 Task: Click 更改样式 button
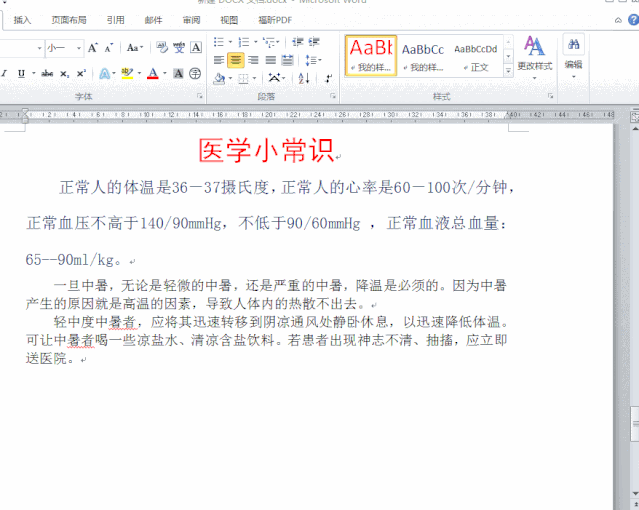coord(534,57)
